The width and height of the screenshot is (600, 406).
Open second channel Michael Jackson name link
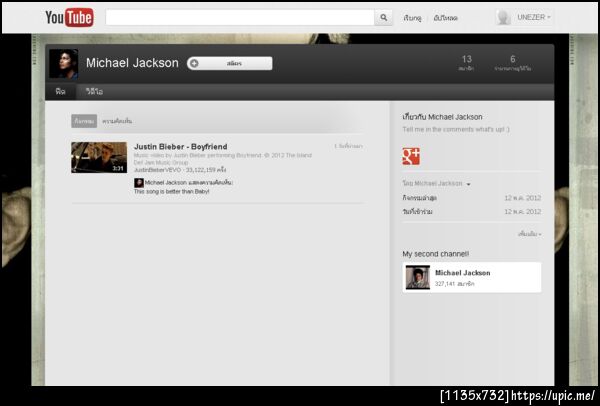(463, 273)
